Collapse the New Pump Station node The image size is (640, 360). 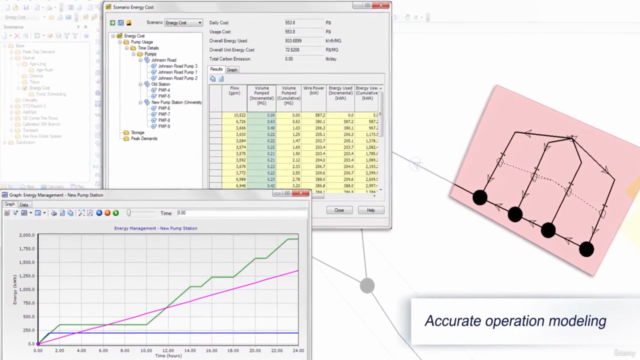[x=140, y=102]
